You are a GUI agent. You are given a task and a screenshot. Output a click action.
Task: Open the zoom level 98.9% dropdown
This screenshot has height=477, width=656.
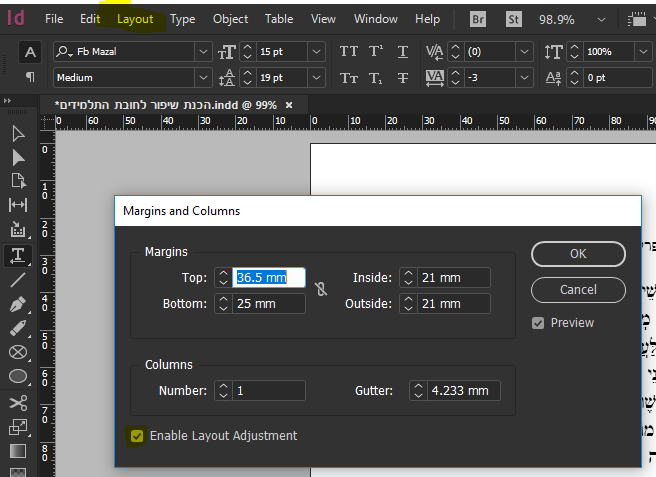pyautogui.click(x=601, y=19)
